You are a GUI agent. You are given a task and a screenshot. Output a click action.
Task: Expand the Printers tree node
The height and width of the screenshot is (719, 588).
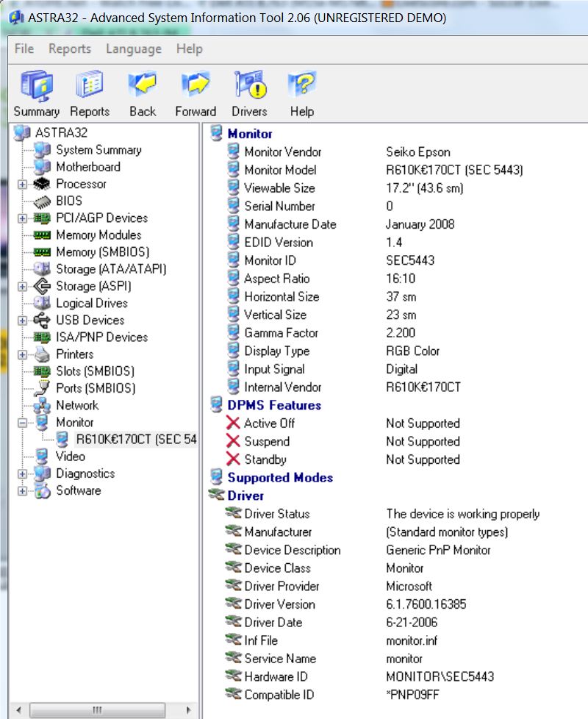click(22, 354)
